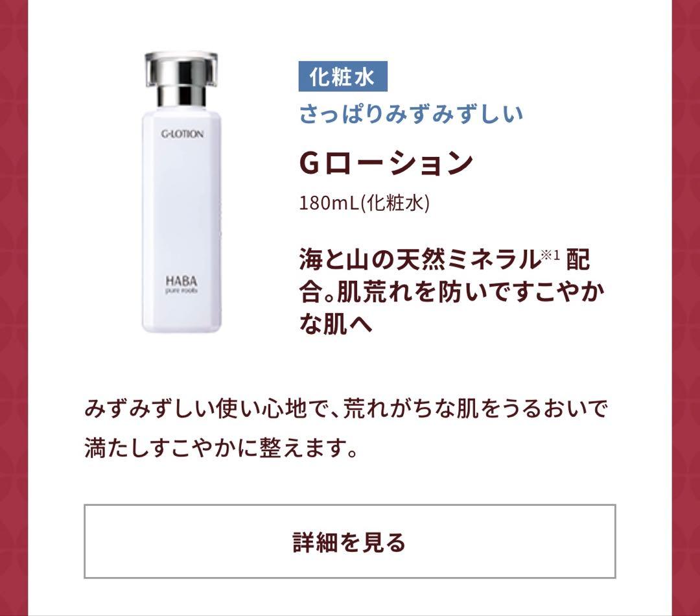Tap the ※1 footnote marker

[x=550, y=255]
